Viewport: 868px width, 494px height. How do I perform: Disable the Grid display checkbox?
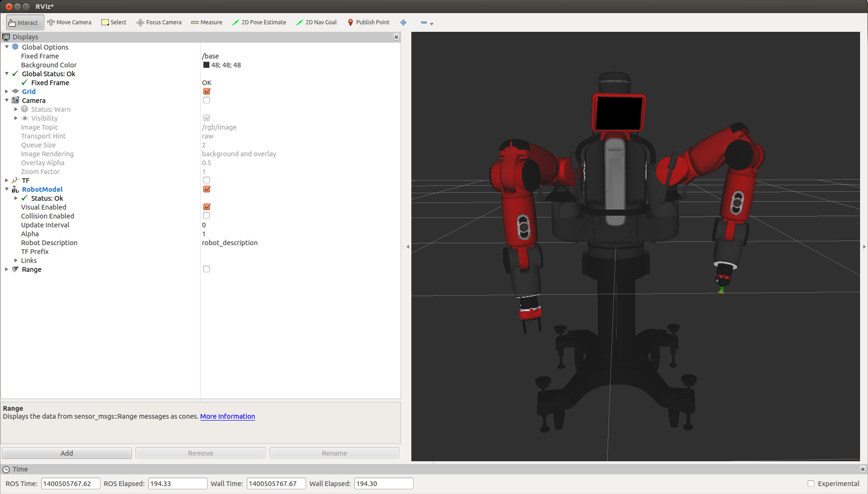tap(207, 91)
